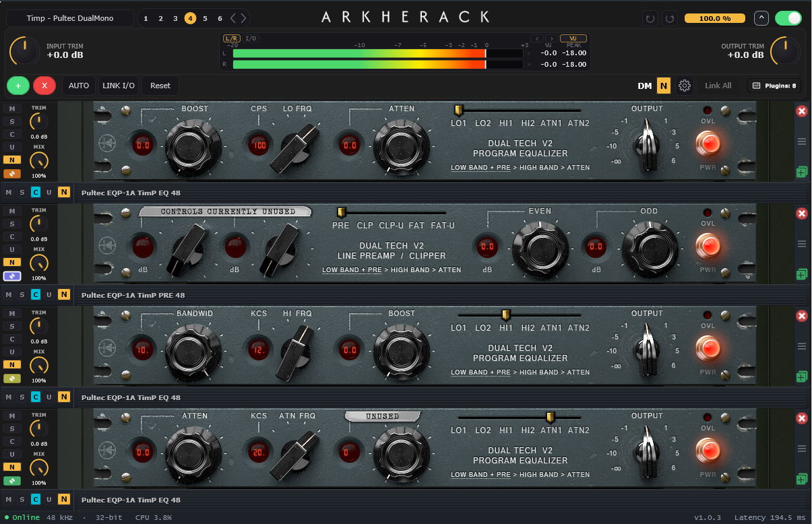Image resolution: width=812 pixels, height=524 pixels.
Task: Click the purple link icon on the Line Preamp strip
Action: (11, 276)
